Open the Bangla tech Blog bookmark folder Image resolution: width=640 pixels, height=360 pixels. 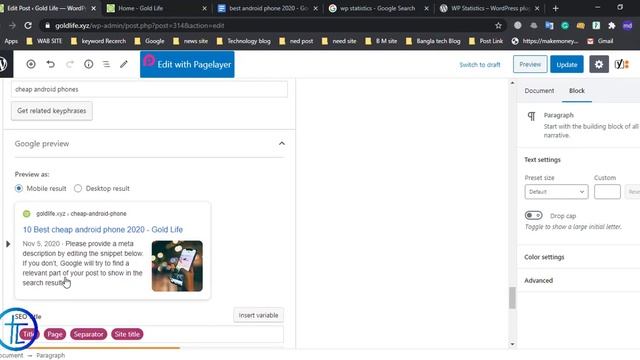pyautogui.click(x=433, y=41)
